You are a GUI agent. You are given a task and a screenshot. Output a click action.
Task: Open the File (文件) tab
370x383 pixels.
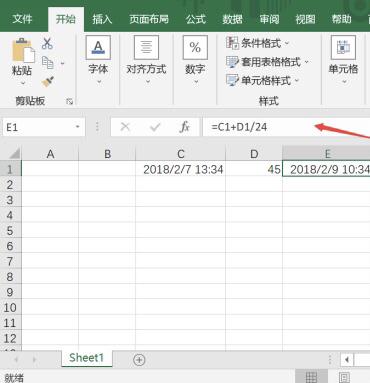(22, 19)
